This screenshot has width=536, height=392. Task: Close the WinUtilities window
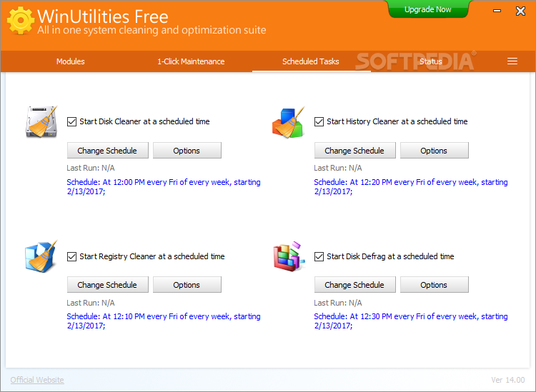[x=520, y=11]
